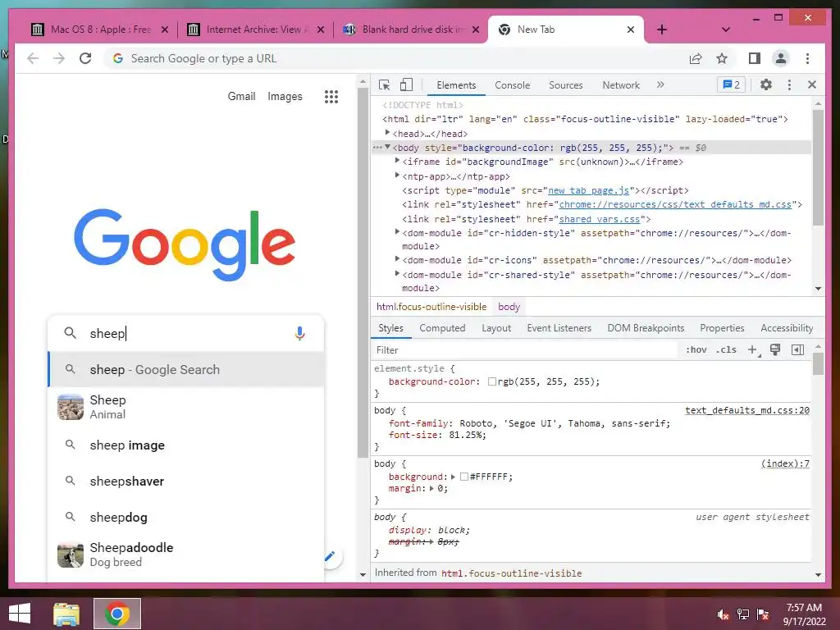Click the rgb(255, 255, 255) color swatch

click(492, 382)
